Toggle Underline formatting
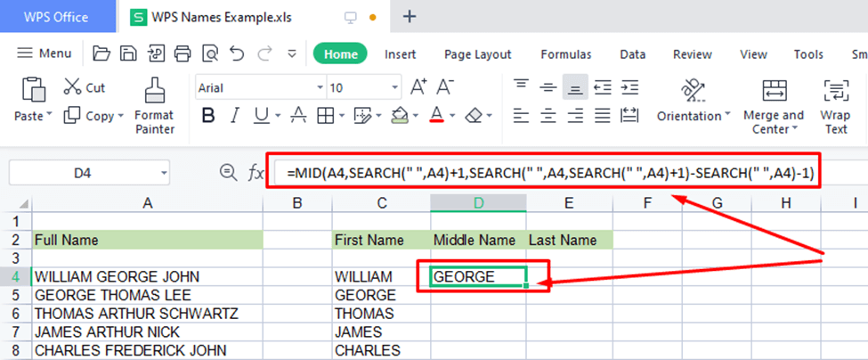The image size is (868, 360). point(262,116)
